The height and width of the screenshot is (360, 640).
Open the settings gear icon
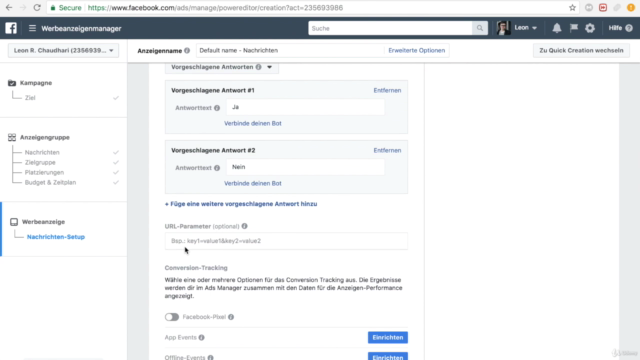590,28
